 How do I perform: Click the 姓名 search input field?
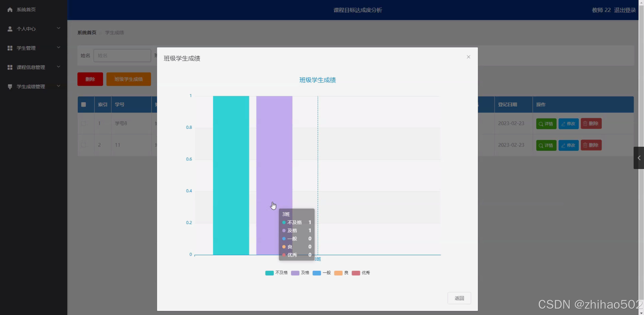coord(122,55)
